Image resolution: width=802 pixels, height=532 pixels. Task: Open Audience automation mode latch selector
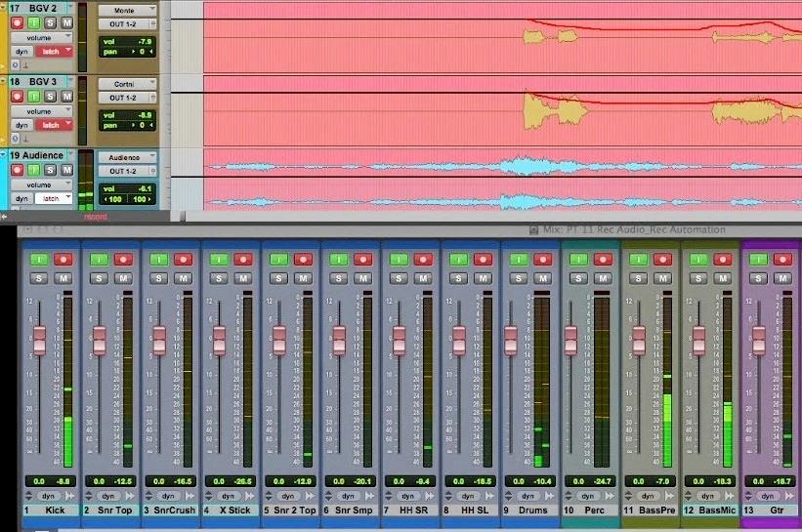[x=54, y=199]
